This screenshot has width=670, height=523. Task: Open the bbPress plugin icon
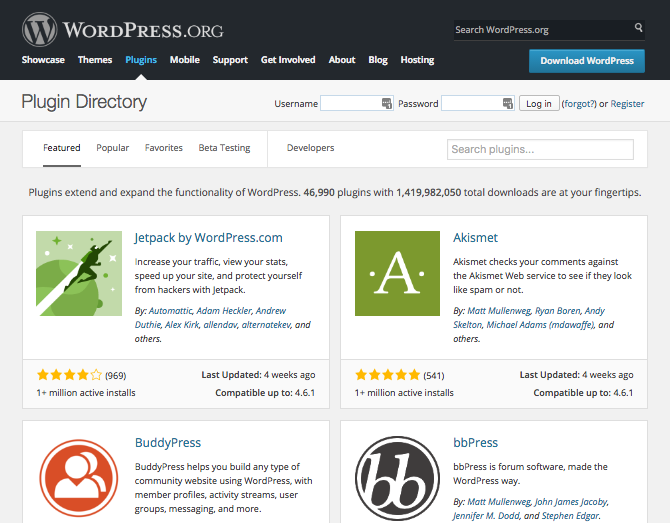click(x=397, y=478)
